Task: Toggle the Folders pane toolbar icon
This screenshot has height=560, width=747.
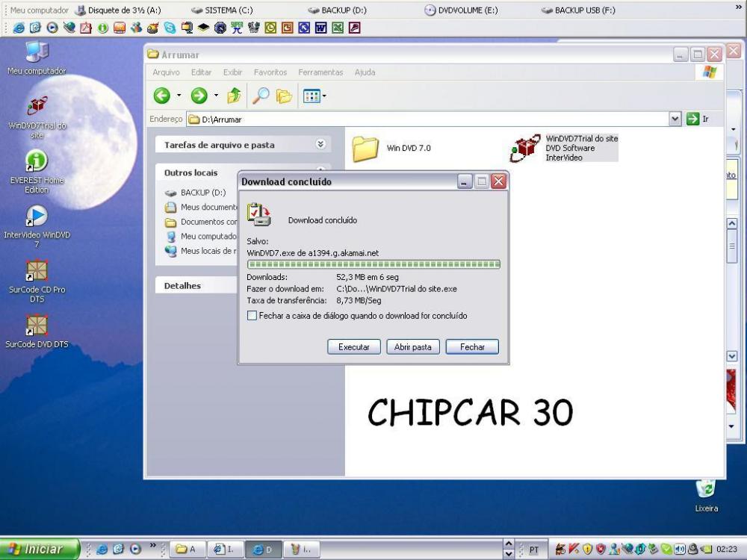Action: pyautogui.click(x=284, y=96)
